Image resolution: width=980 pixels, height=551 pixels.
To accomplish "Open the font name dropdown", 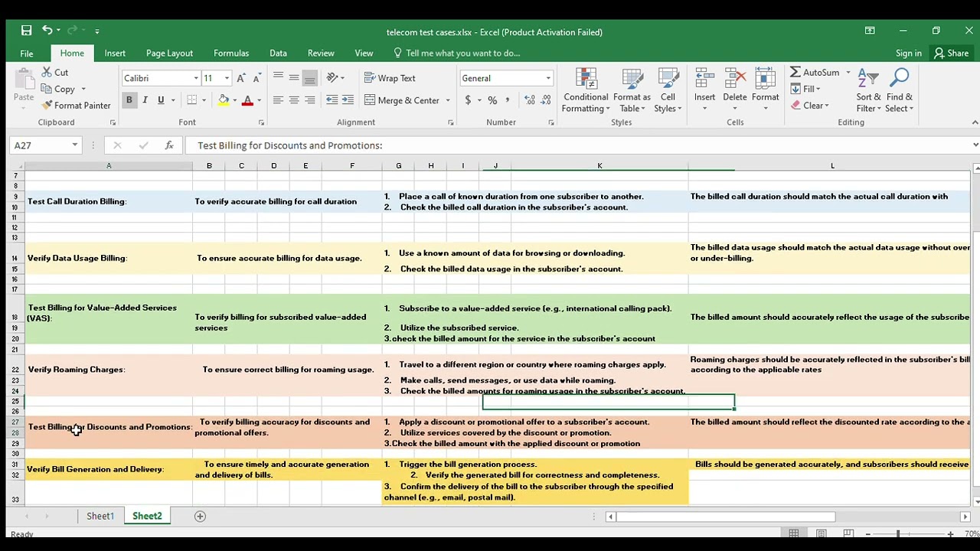I will (x=196, y=78).
